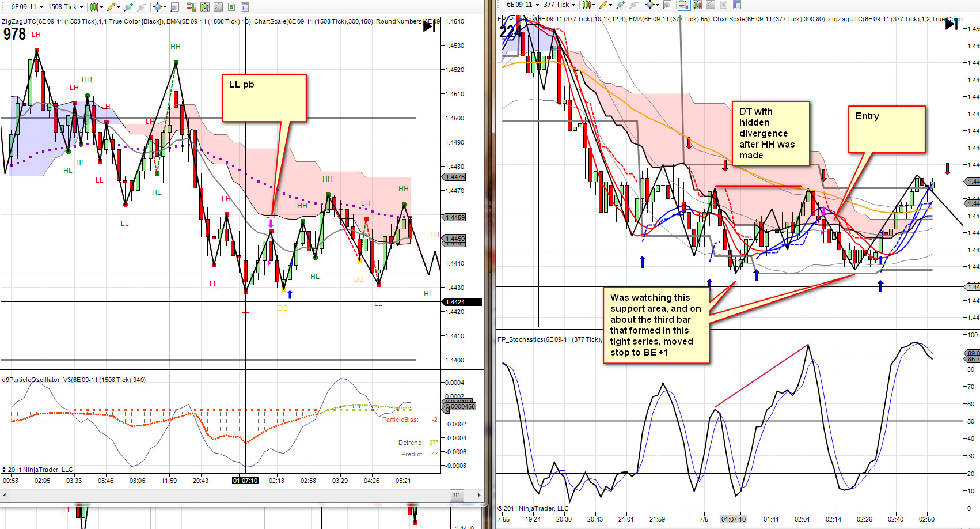Open the crosshair cursor menu in the 377 Tick chart
The image size is (980, 529).
[x=651, y=5]
